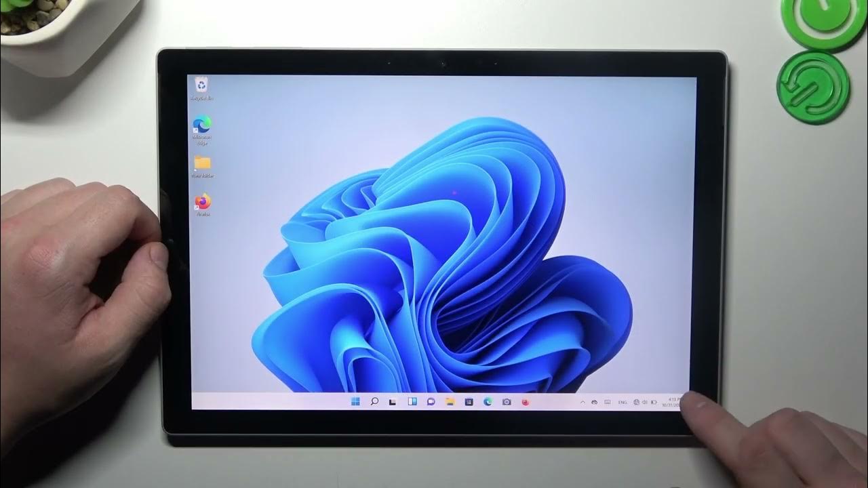868x488 pixels.
Task: Open quick settings via network icon
Action: [x=636, y=402]
